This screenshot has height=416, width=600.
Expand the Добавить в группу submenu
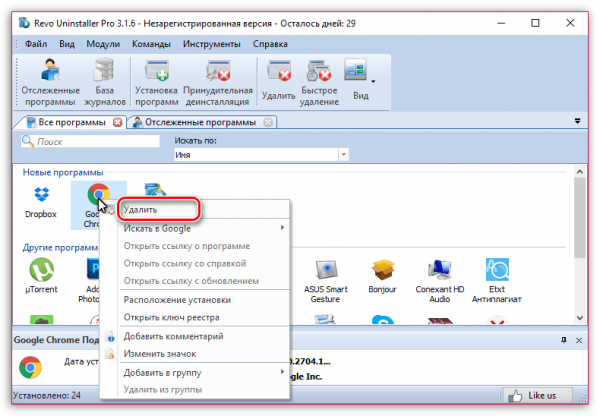coord(200,371)
